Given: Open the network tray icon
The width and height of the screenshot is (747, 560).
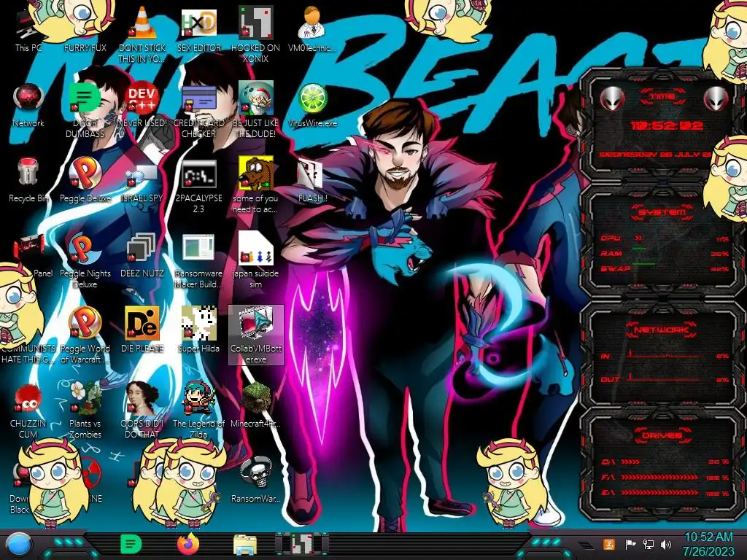Looking at the screenshot, I should point(649,545).
